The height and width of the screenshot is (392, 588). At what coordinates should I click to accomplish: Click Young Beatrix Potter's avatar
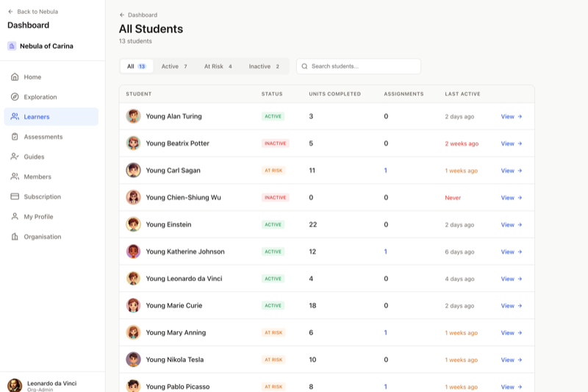tap(133, 143)
